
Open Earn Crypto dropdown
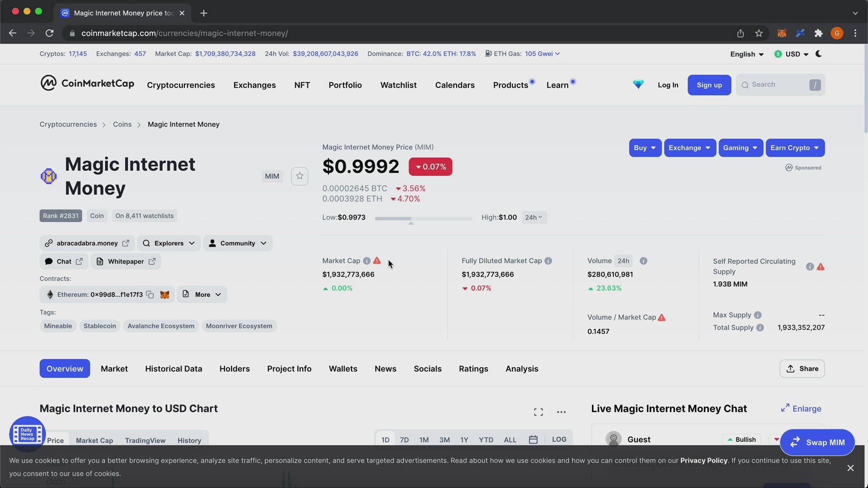(x=795, y=148)
